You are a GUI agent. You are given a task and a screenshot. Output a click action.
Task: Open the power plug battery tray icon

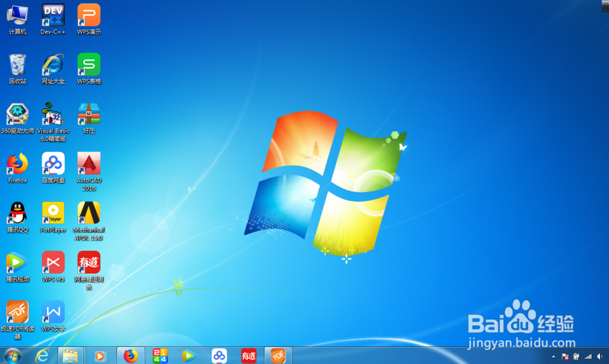tap(576, 357)
